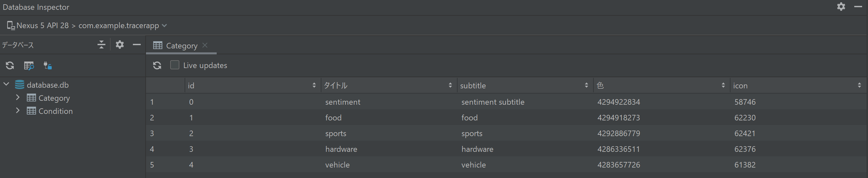The height and width of the screenshot is (178, 868).
Task: Open Database Inspector settings gear at top right
Action: click(841, 7)
